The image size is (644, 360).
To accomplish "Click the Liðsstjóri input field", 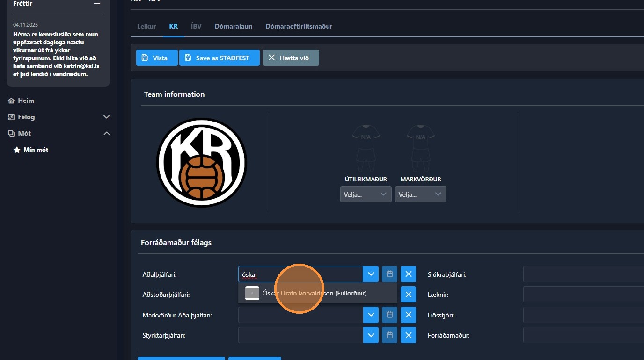I will pos(584,315).
